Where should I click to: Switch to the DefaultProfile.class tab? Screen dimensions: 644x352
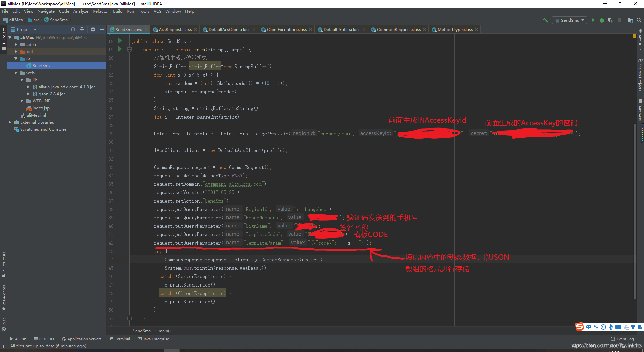pyautogui.click(x=341, y=30)
